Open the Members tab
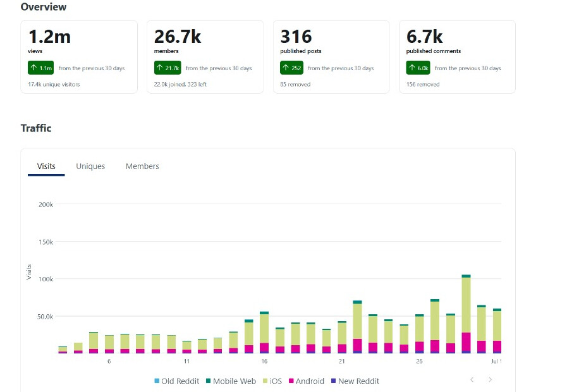Image resolution: width=567 pixels, height=392 pixels. coord(142,166)
